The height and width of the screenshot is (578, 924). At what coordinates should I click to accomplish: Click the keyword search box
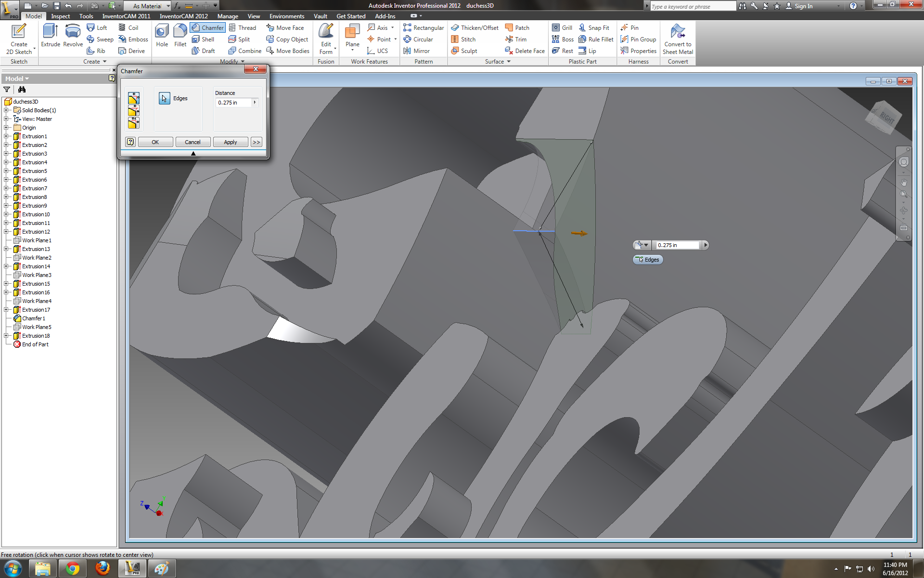point(693,6)
